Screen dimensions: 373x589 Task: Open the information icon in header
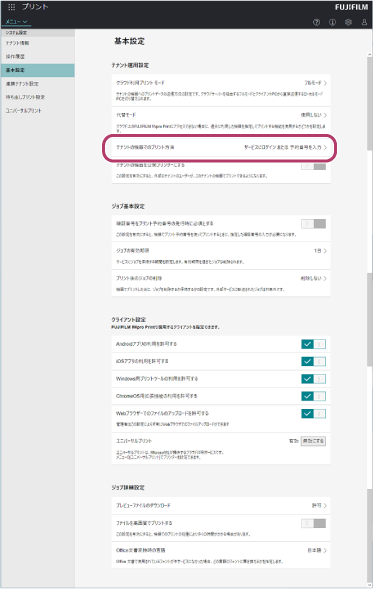coord(332,22)
